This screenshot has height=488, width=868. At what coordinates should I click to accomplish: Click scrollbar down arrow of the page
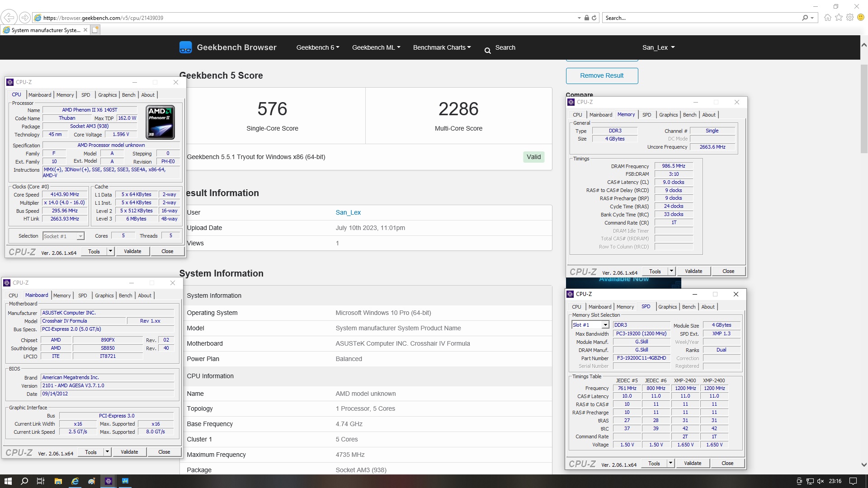[864, 465]
